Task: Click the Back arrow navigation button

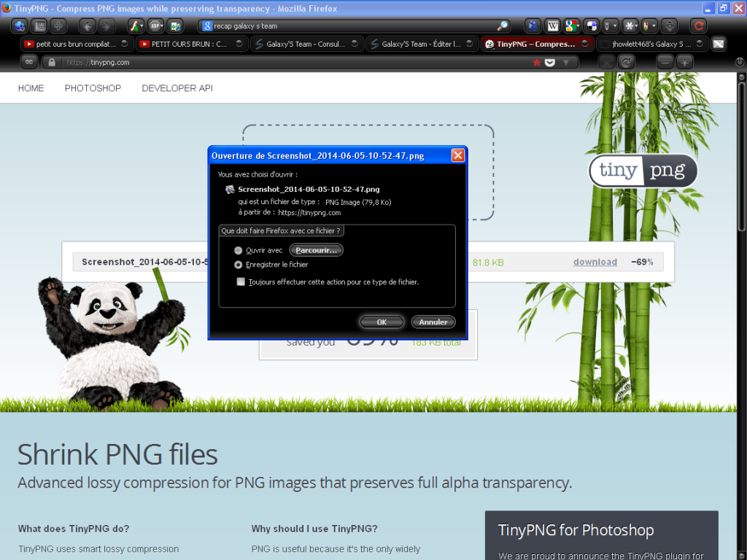Action: point(88,26)
